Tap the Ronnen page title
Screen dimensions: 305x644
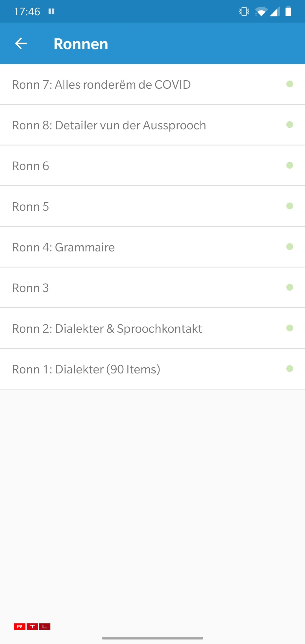pos(81,44)
